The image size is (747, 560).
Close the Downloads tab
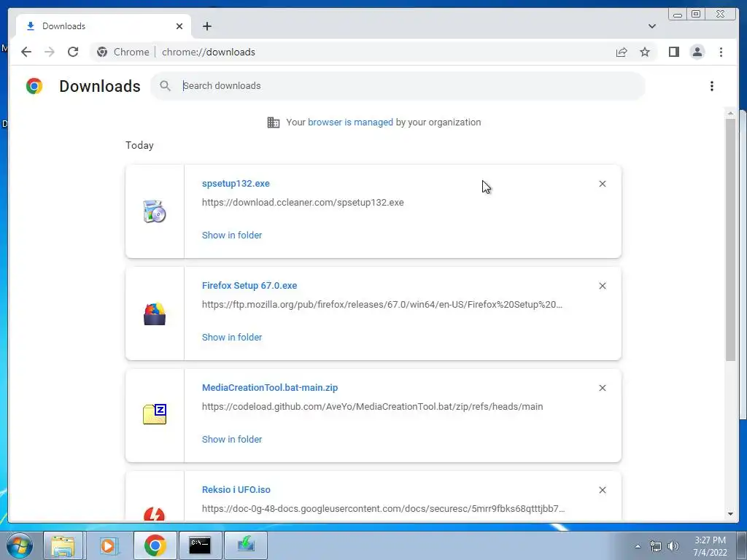tap(179, 26)
